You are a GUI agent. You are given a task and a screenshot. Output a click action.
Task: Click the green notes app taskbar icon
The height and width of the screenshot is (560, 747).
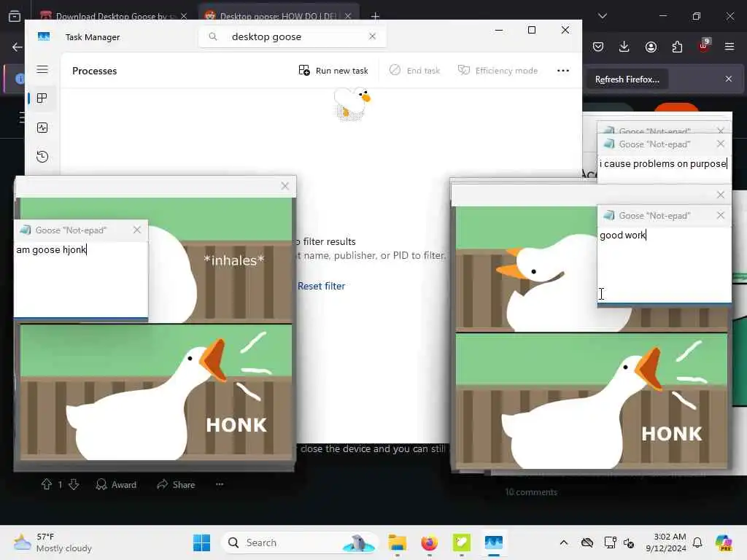(462, 542)
